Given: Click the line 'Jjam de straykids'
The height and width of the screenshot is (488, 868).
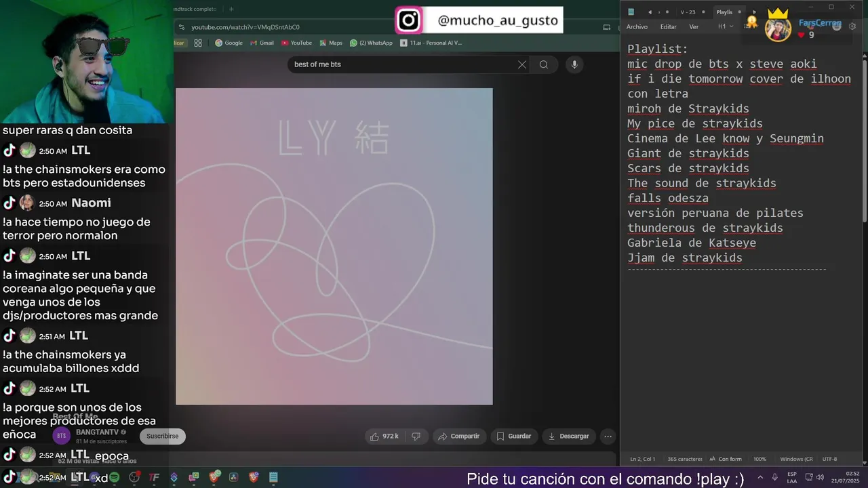Looking at the screenshot, I should (x=684, y=258).
